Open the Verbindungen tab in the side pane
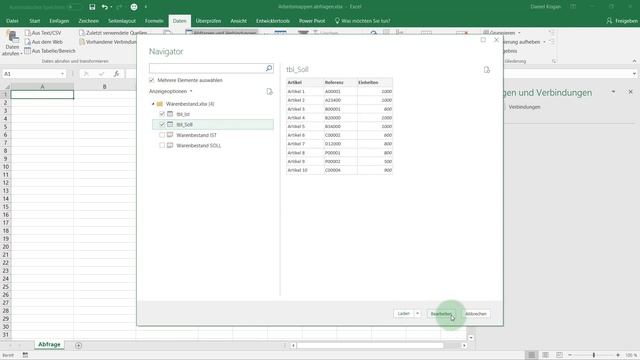Image resolution: width=640 pixels, height=360 pixels. click(524, 107)
